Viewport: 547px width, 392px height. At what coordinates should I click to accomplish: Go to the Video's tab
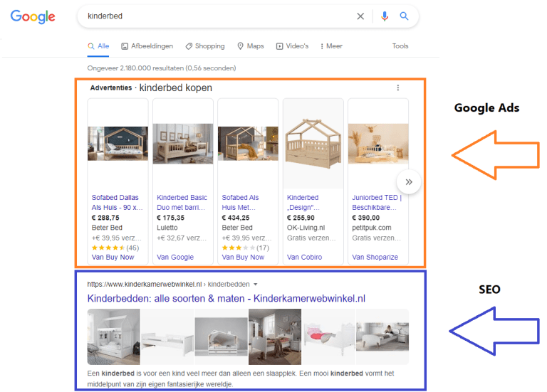click(x=292, y=46)
